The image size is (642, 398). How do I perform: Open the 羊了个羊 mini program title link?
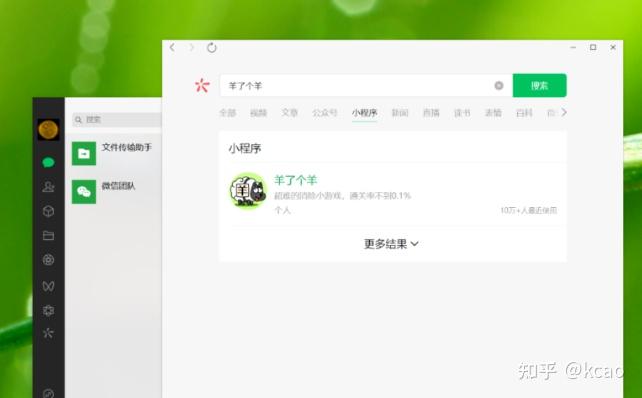(296, 180)
